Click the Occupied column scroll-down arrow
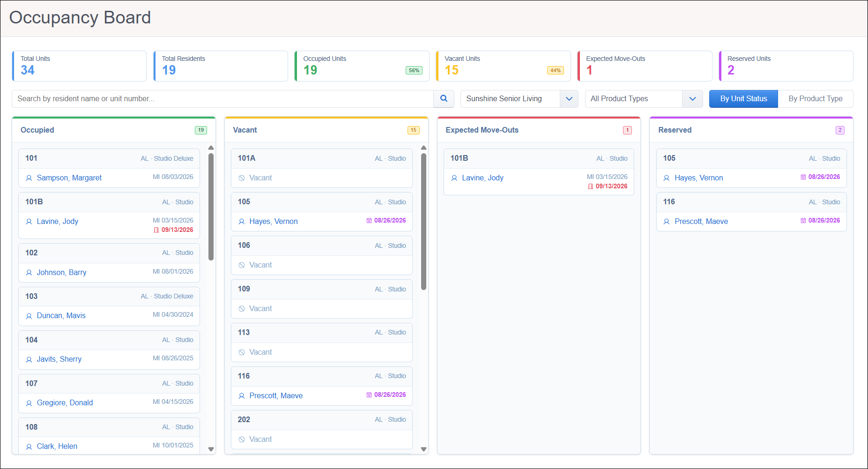 [211, 449]
